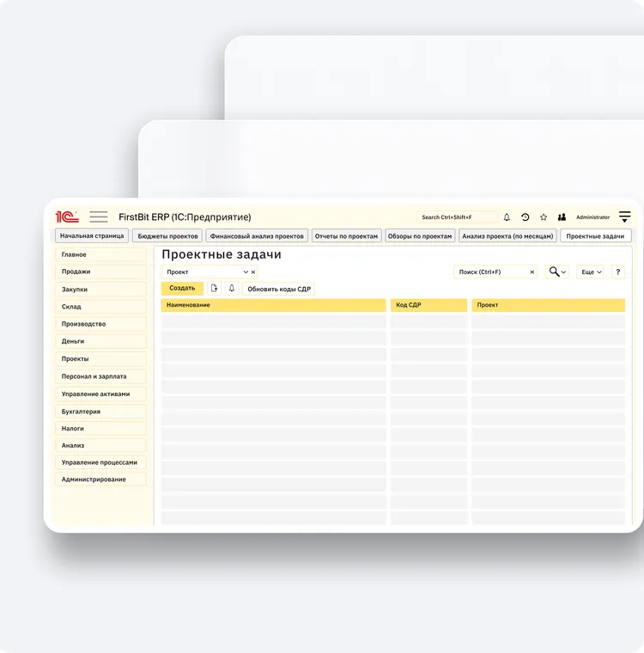Open the service menu at top right
The height and width of the screenshot is (653, 644).
pyautogui.click(x=625, y=217)
